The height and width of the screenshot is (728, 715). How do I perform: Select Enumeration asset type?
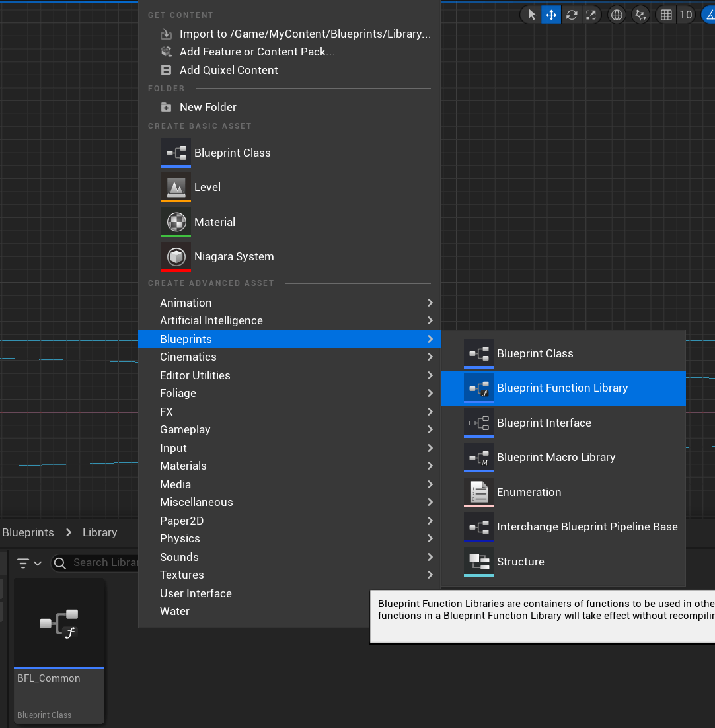(563, 492)
